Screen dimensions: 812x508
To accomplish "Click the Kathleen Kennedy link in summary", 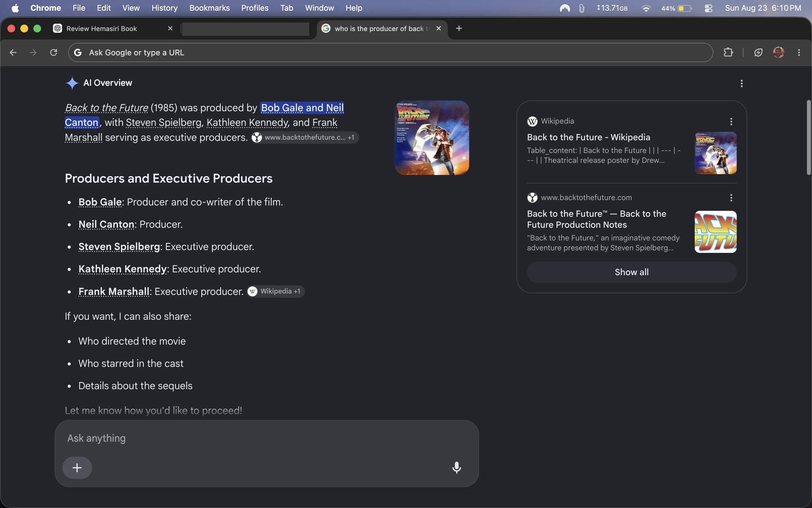I will click(247, 123).
